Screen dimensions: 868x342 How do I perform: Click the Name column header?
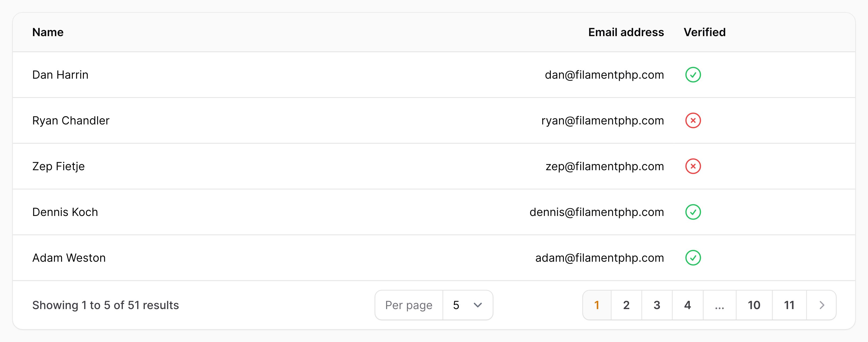(x=48, y=32)
